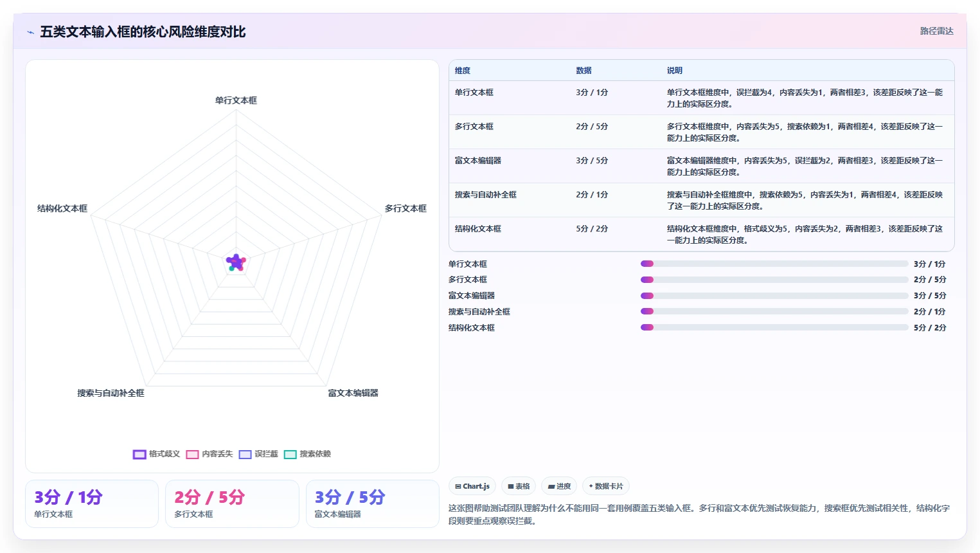Click the 2分 / 5分 cell in 多行文本框 table row
The width and height of the screenshot is (980, 553).
pos(592,127)
